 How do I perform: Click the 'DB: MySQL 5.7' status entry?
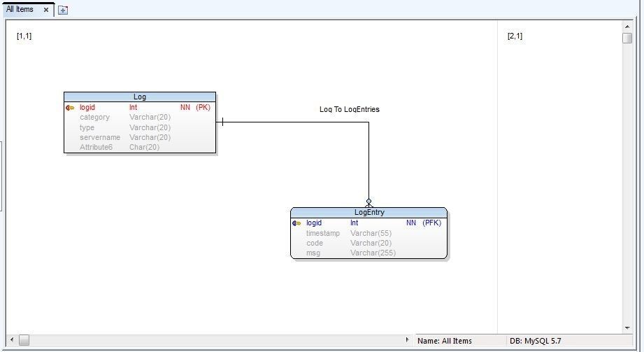[x=535, y=341]
